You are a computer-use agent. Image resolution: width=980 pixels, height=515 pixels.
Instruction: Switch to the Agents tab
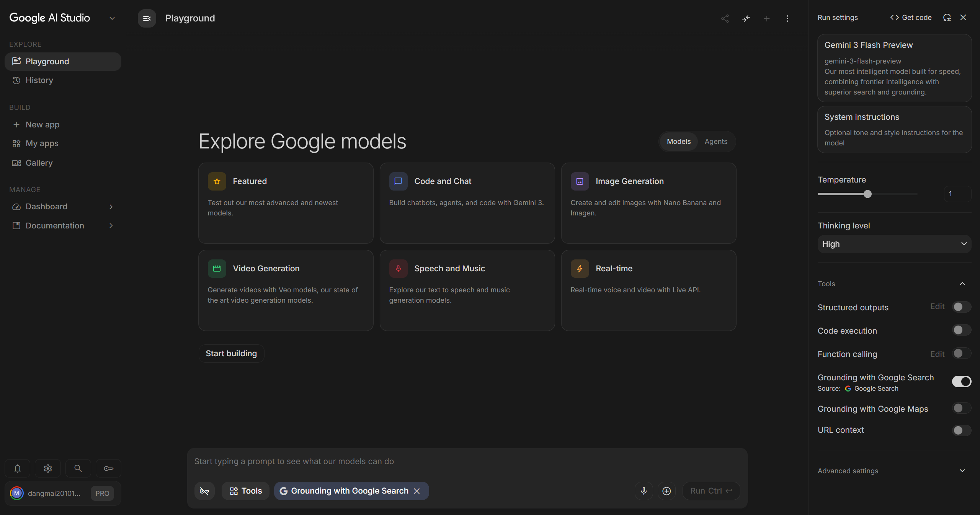click(x=716, y=142)
